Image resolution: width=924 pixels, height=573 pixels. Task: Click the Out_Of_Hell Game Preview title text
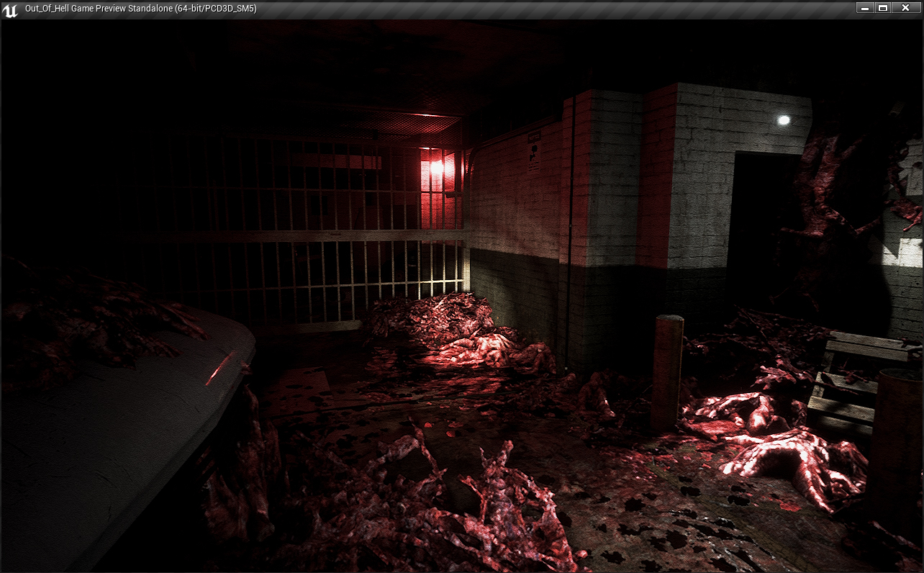pos(140,9)
